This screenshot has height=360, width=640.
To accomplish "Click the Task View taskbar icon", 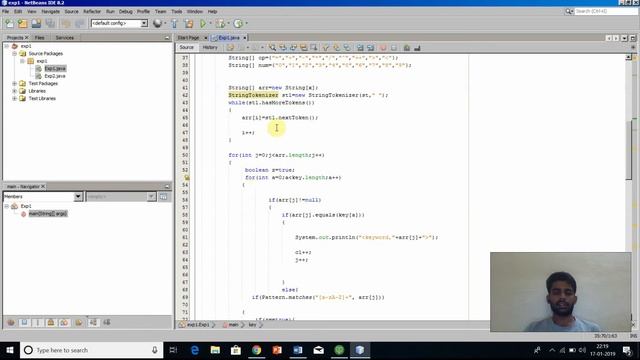I will click(x=173, y=350).
